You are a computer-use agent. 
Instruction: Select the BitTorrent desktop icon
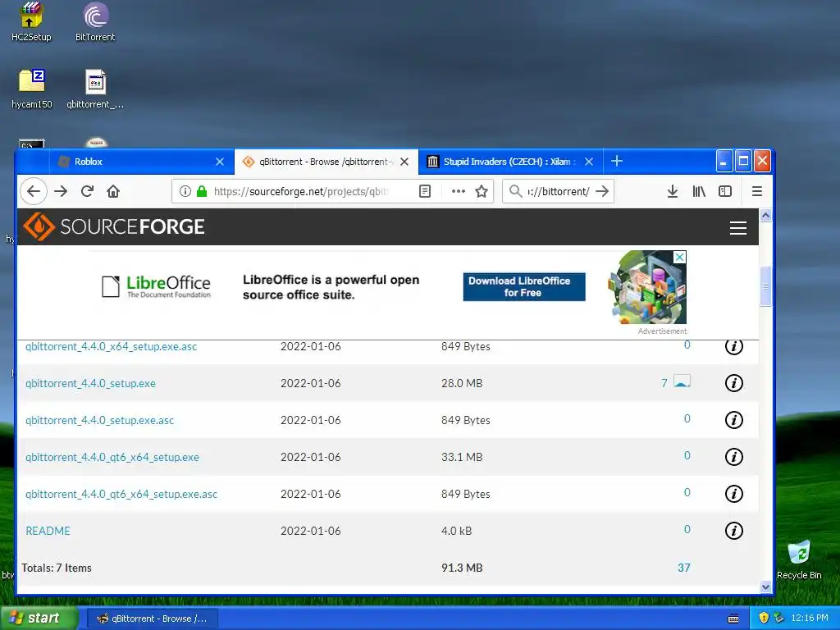[x=95, y=21]
